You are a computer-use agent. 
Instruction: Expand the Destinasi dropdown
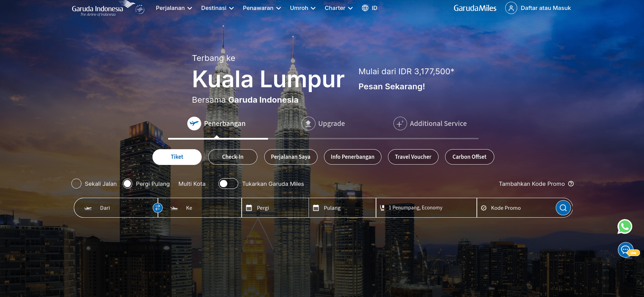click(217, 8)
